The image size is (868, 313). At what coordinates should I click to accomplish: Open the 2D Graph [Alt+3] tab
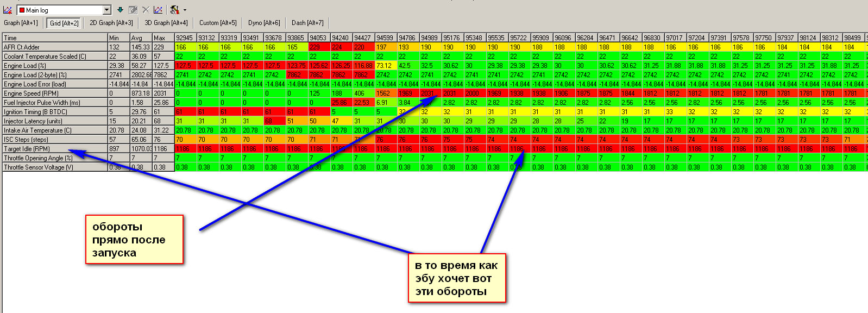click(111, 23)
